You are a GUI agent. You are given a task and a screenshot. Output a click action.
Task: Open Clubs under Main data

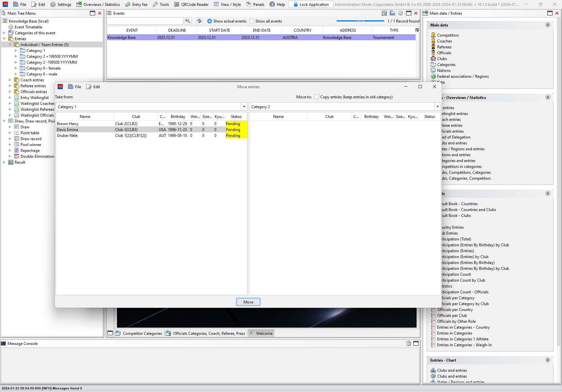pos(442,59)
